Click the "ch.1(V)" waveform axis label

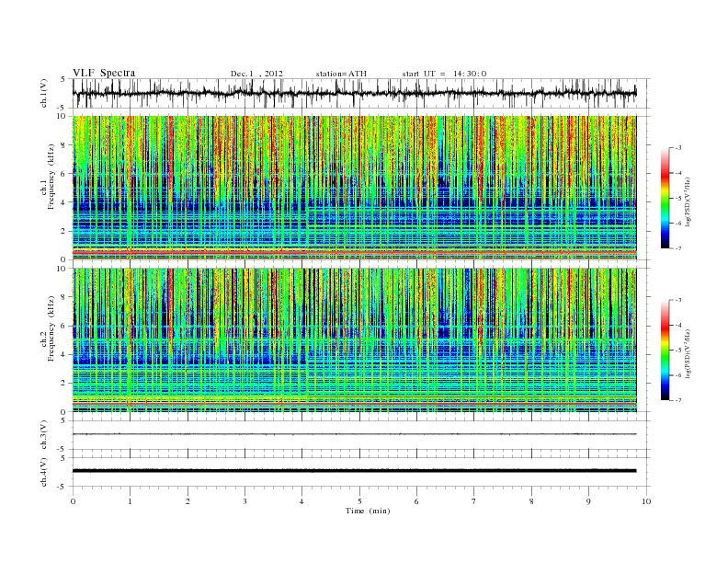(x=44, y=93)
